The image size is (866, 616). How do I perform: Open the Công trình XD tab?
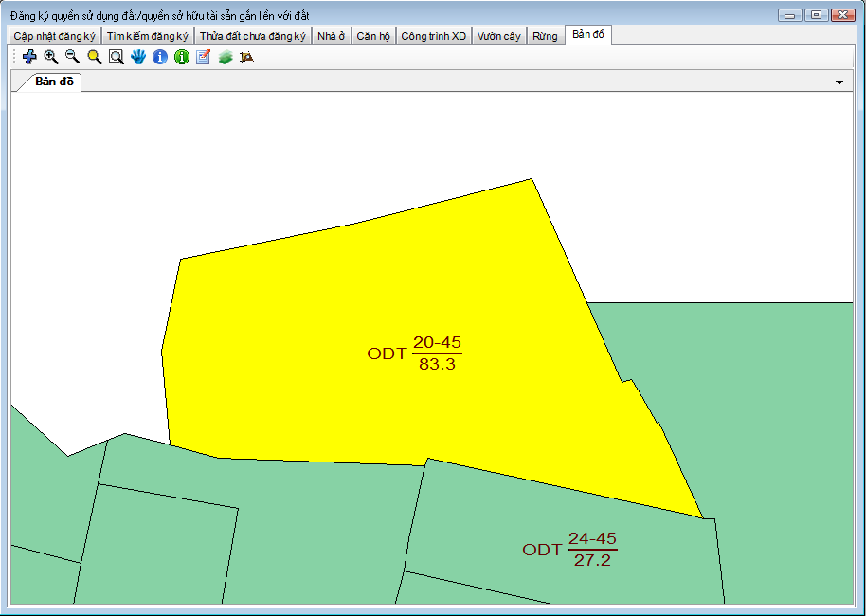point(432,34)
